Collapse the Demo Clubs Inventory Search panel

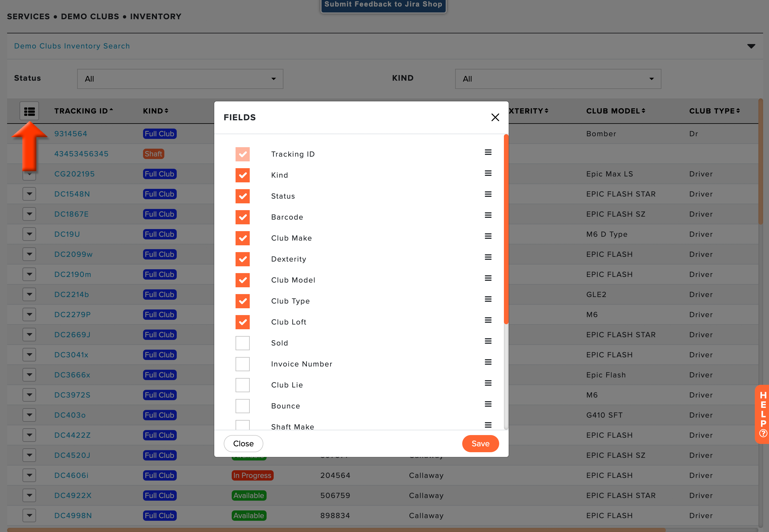click(751, 46)
